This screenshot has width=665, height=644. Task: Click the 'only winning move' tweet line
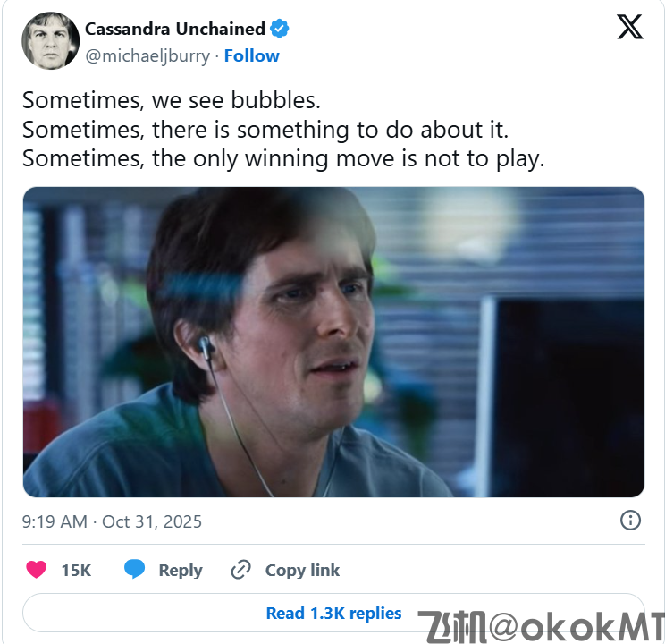click(x=283, y=159)
